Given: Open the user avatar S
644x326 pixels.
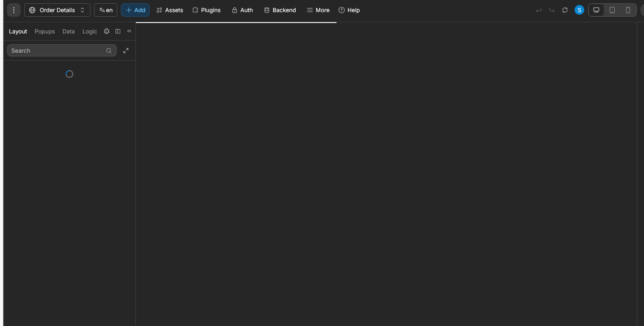Looking at the screenshot, I should [579, 10].
